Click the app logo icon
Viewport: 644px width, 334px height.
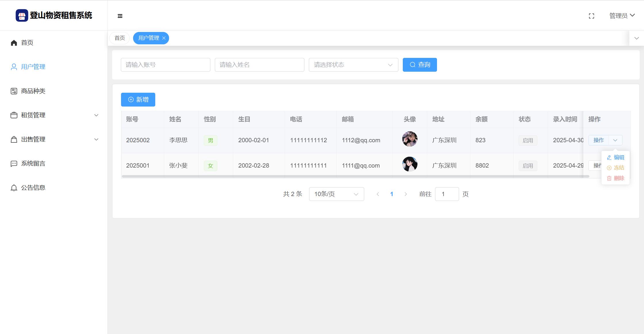[22, 16]
